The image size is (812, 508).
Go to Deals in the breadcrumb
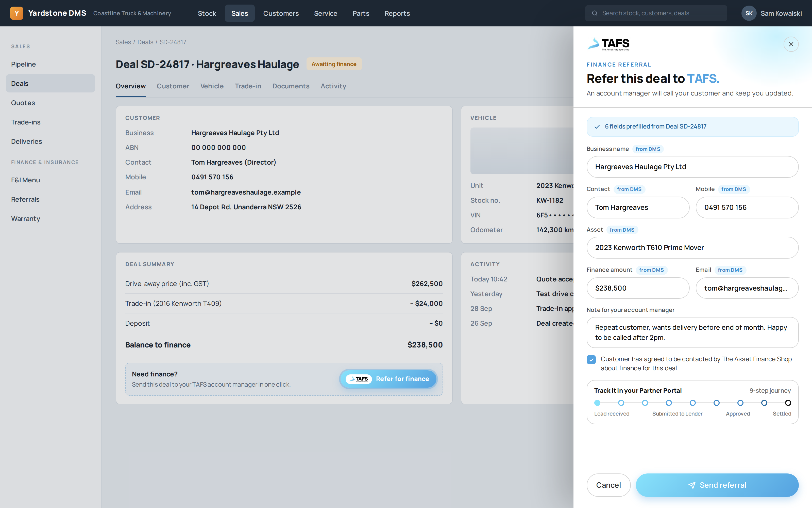click(x=145, y=42)
